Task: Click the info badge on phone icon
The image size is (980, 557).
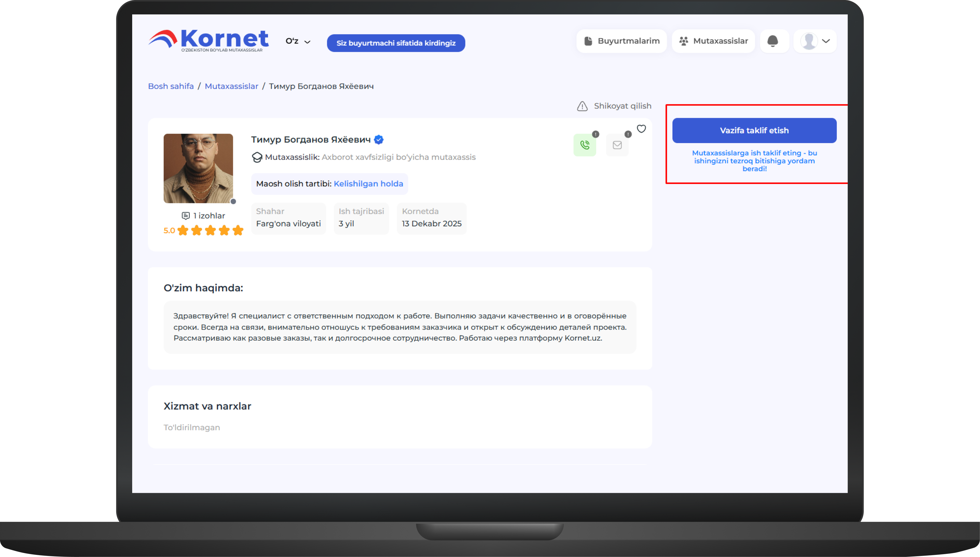Action: tap(595, 134)
